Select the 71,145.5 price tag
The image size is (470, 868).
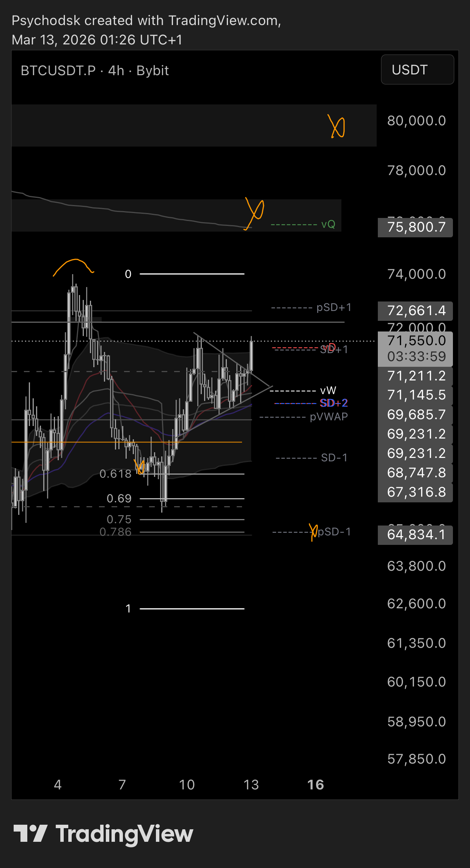[415, 395]
